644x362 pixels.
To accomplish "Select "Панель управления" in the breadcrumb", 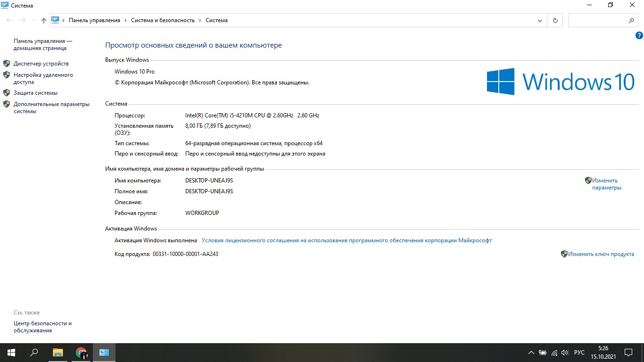I will click(94, 20).
